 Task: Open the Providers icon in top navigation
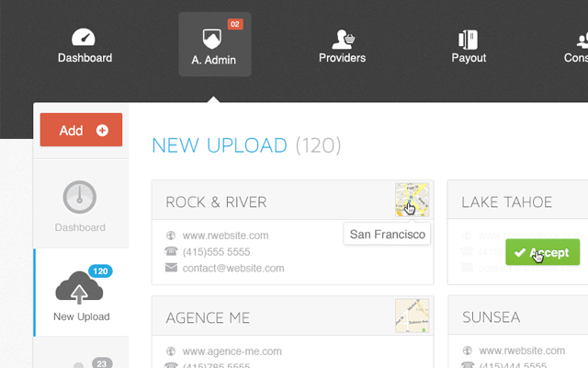pos(343,39)
